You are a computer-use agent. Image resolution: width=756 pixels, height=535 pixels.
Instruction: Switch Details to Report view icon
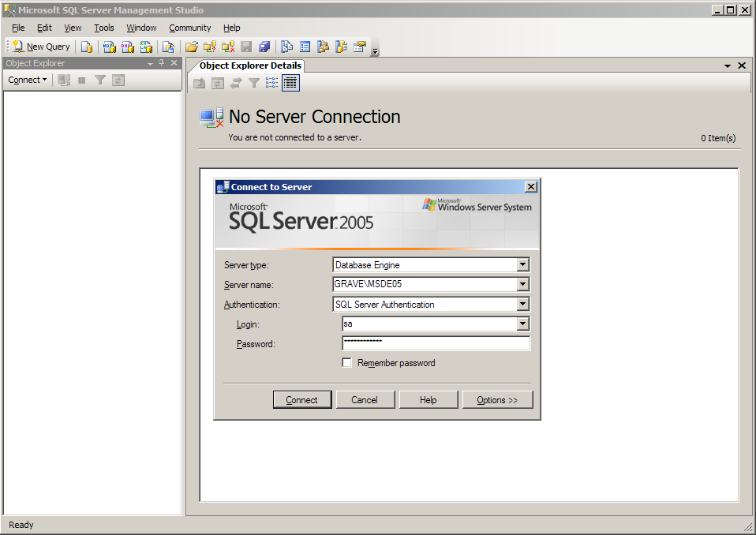(290, 83)
